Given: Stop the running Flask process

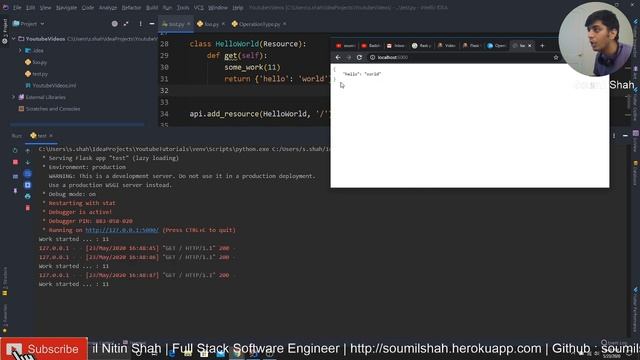Looking at the screenshot, I should [16, 162].
